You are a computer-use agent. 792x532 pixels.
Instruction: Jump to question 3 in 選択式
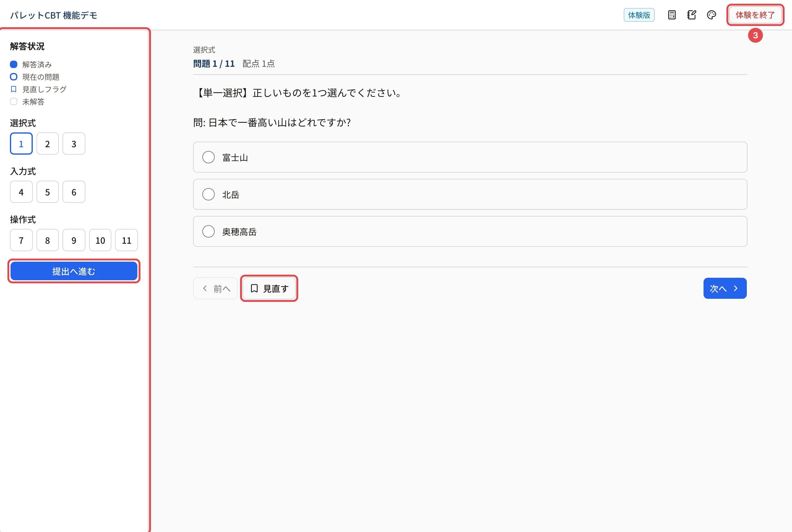pos(74,144)
